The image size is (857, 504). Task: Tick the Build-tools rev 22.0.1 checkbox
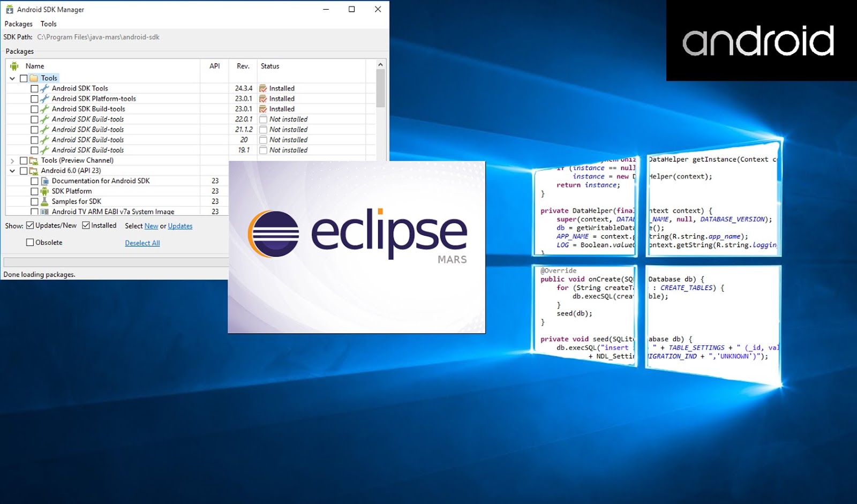[x=34, y=119]
